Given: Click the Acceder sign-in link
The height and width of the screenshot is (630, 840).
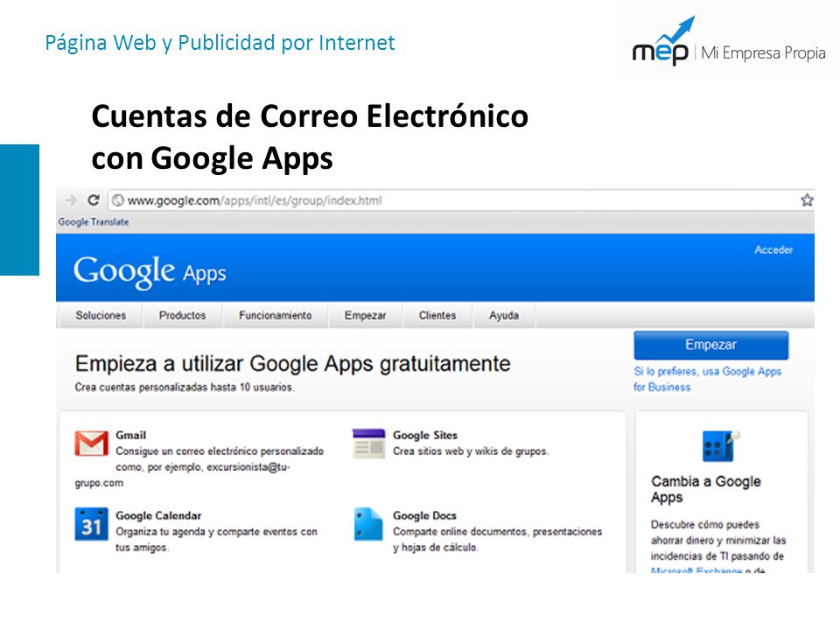Looking at the screenshot, I should coord(773,249).
